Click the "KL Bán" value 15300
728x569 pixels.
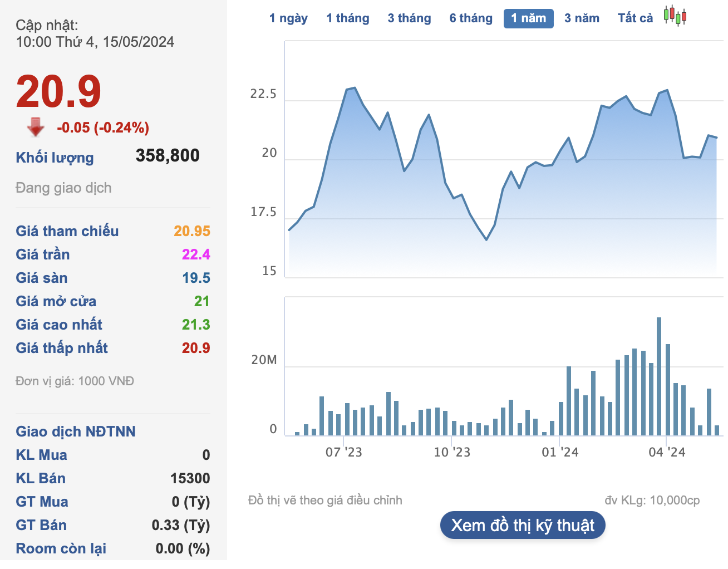point(190,478)
